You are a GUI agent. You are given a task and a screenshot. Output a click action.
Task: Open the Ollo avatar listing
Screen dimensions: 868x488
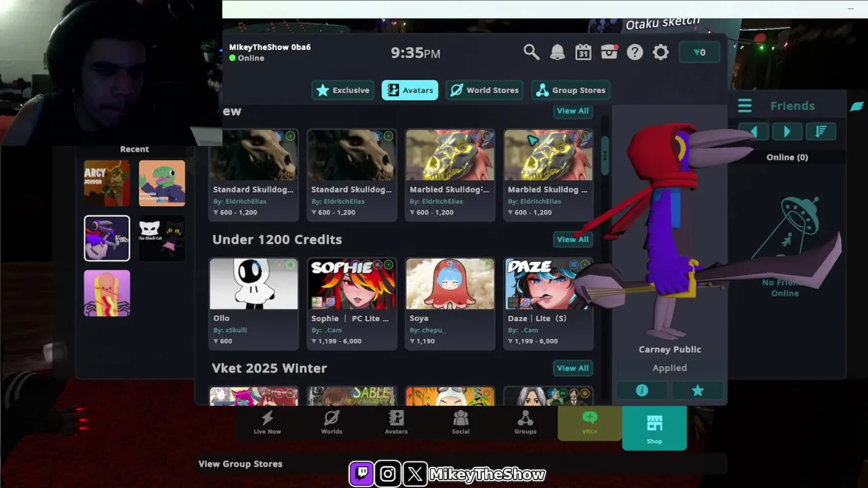click(x=254, y=304)
